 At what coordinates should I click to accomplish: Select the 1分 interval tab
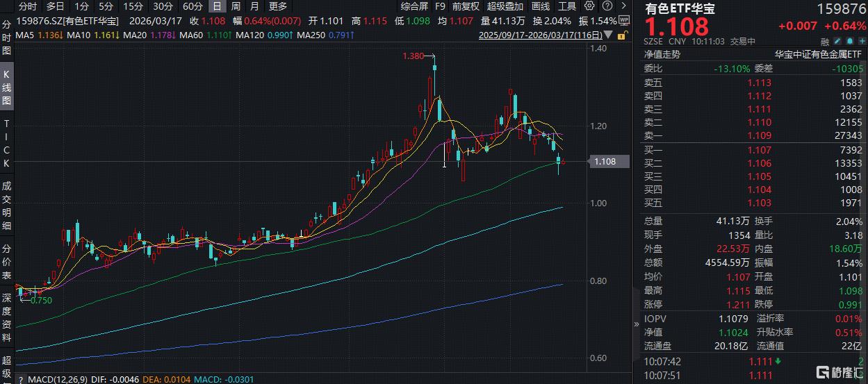[x=81, y=6]
